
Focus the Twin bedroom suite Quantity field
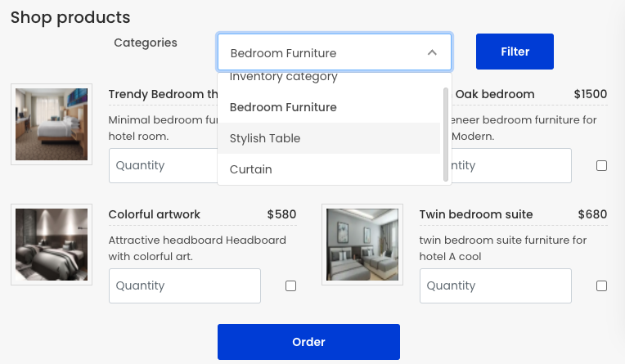496,285
